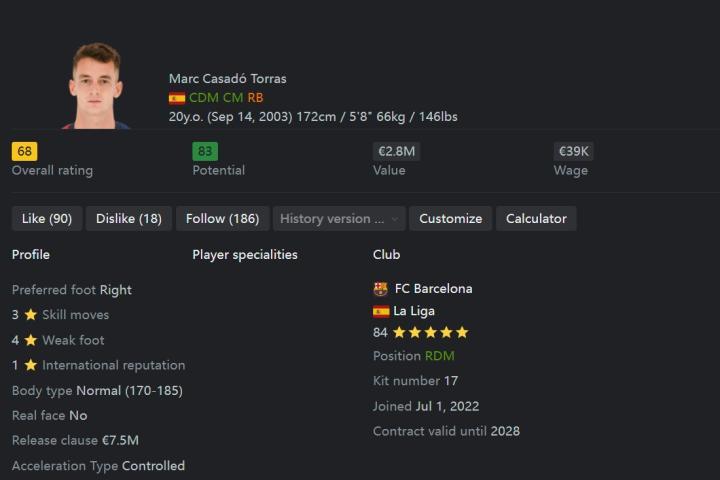Screen dimensions: 720x480
Task: Select the CDM position tag
Action: tap(203, 98)
